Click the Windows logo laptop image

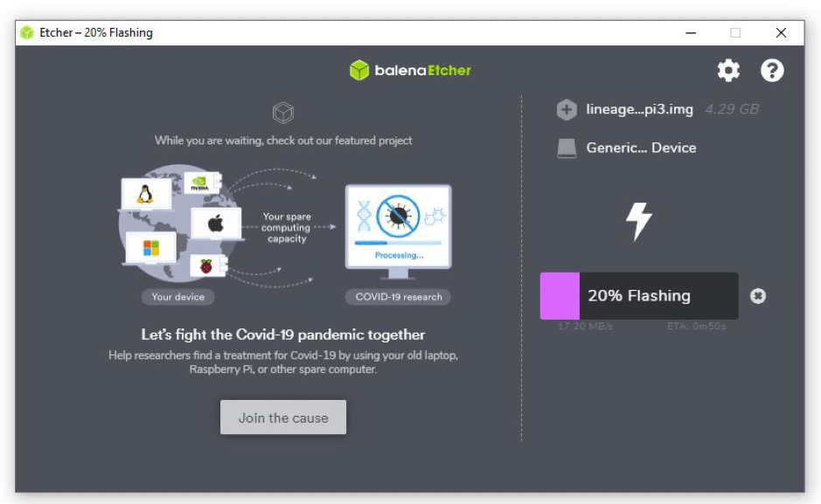(x=150, y=248)
